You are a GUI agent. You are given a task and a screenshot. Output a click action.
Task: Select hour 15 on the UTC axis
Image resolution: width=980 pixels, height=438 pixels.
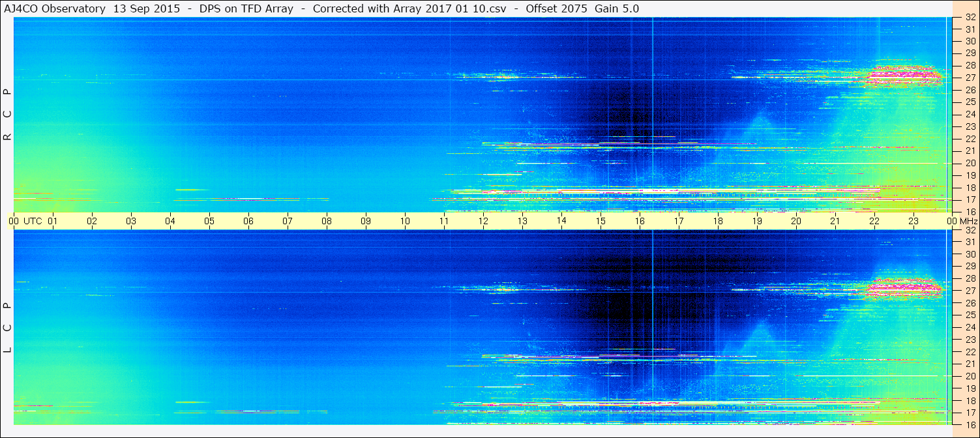pos(601,221)
